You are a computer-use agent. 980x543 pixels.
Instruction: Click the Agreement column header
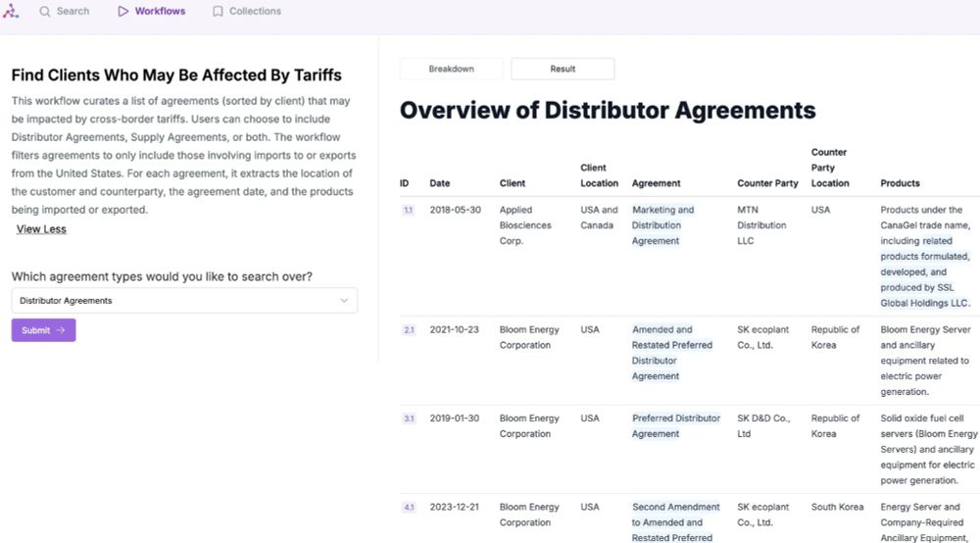pos(656,183)
